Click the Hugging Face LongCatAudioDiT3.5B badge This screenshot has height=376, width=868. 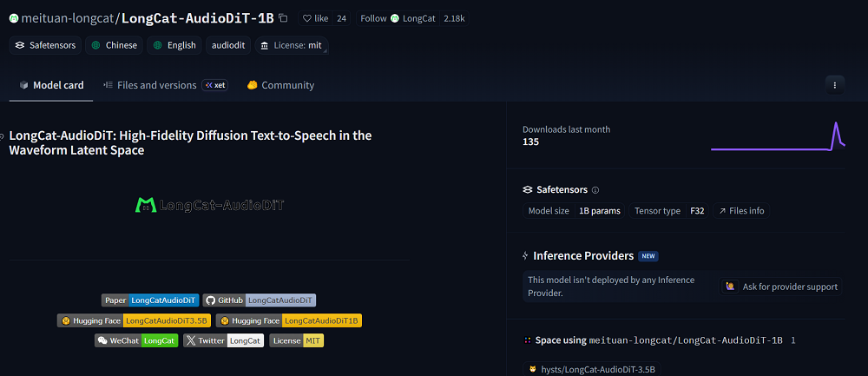pos(135,320)
